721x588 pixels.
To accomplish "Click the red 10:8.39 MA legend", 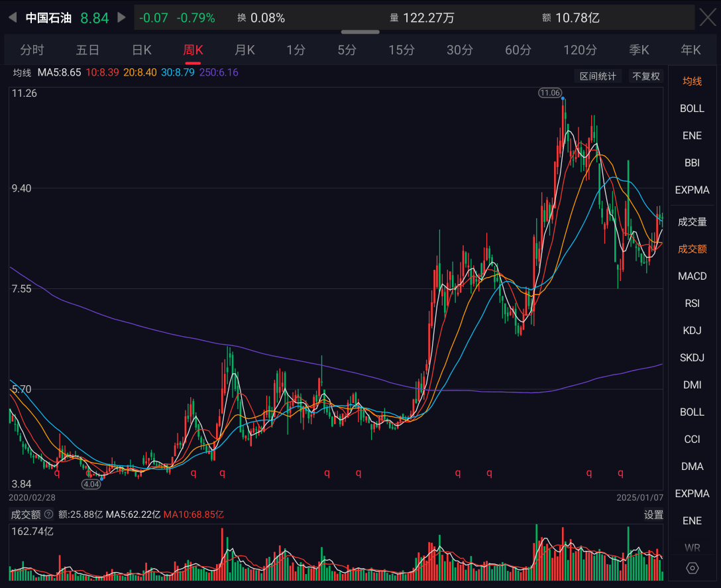I will pos(102,72).
